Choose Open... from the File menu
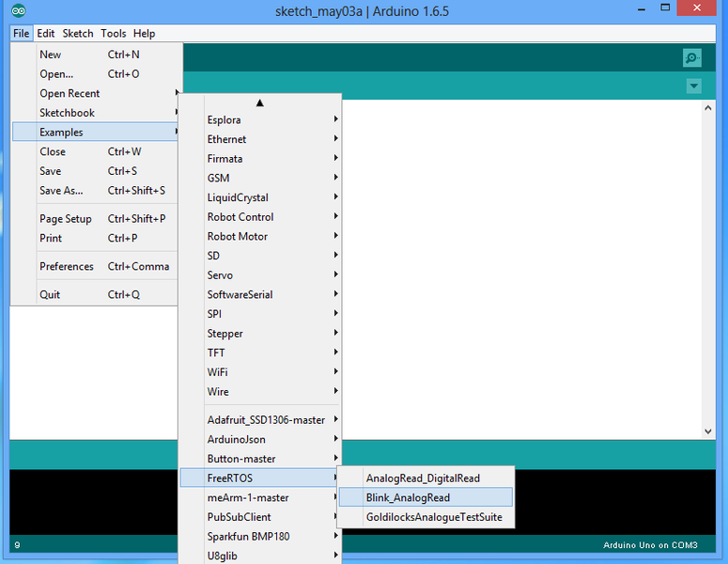 95,74
